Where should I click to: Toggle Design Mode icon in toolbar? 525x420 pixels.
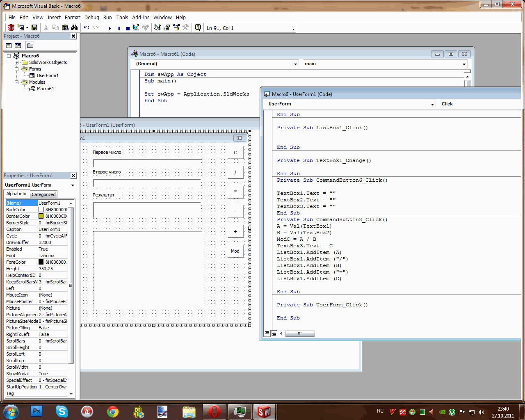click(136, 28)
